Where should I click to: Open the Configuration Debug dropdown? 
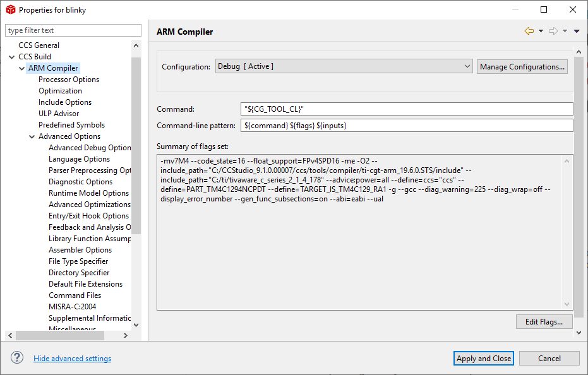pyautogui.click(x=344, y=66)
